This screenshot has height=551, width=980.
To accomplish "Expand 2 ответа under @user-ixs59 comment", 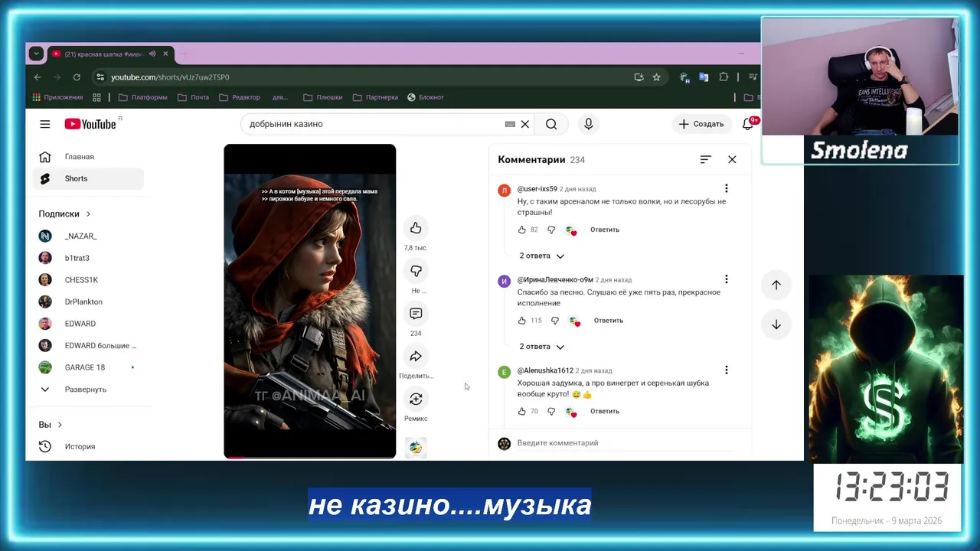I will coord(541,256).
